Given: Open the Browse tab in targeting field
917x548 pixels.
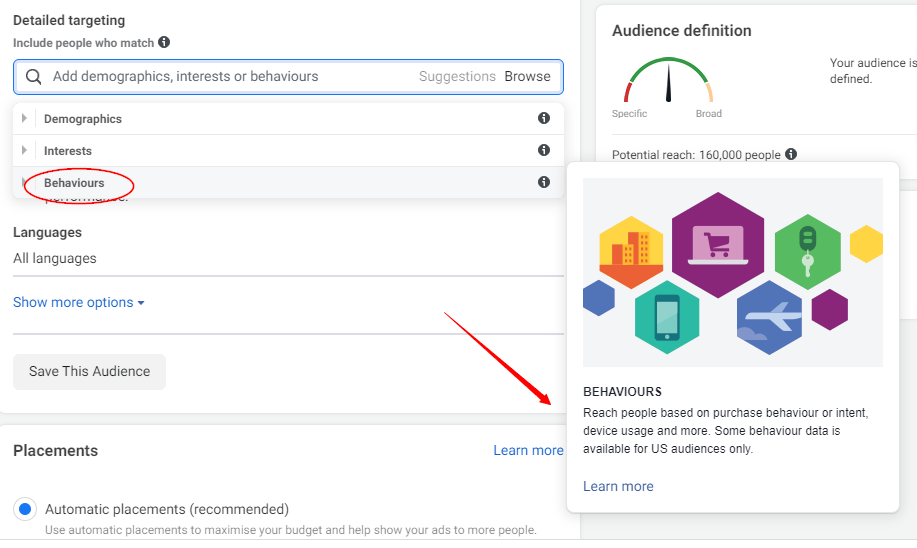Looking at the screenshot, I should pyautogui.click(x=527, y=76).
